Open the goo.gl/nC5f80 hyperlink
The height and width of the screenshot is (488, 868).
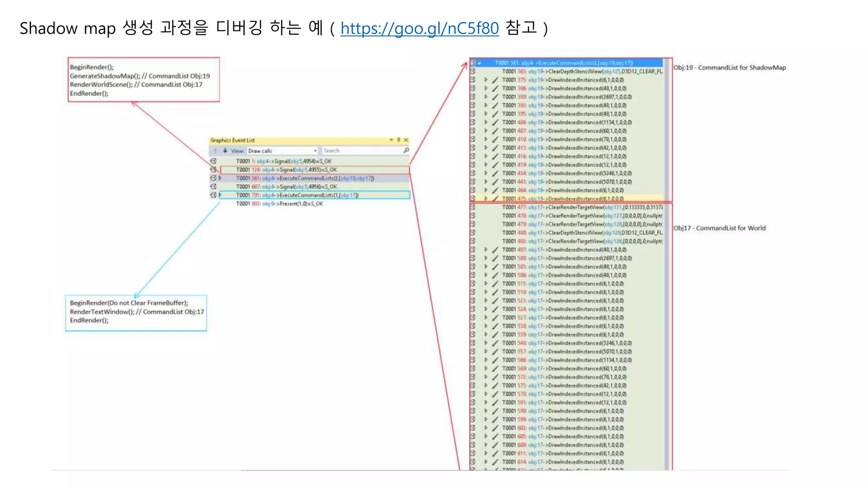coord(419,28)
